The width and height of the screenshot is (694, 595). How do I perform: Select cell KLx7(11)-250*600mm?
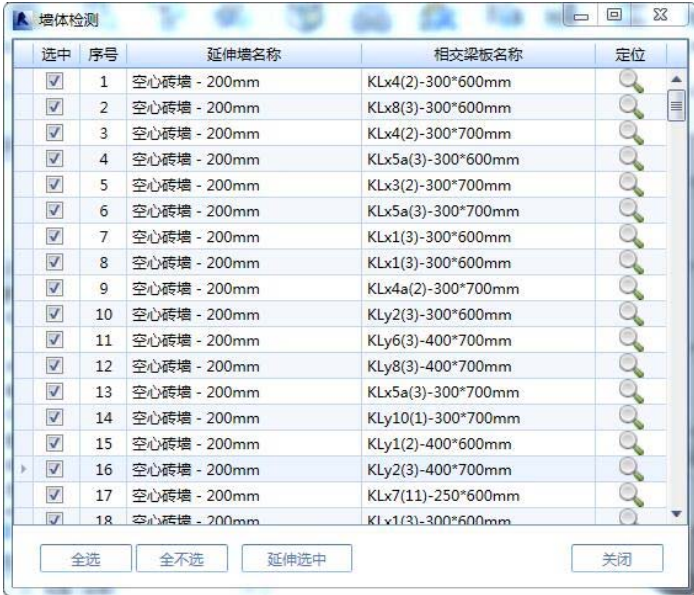coord(478,495)
